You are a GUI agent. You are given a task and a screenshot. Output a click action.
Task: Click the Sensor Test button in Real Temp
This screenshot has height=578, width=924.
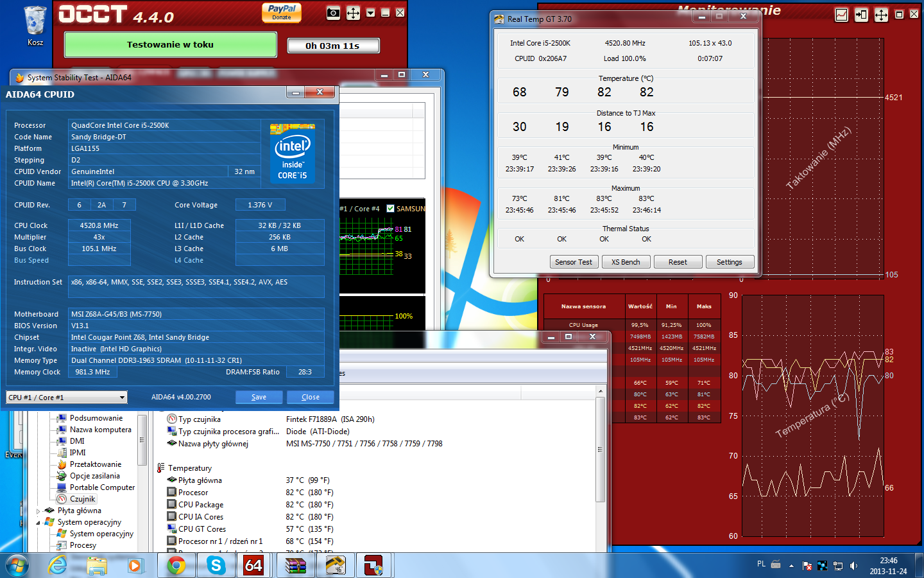[574, 262]
